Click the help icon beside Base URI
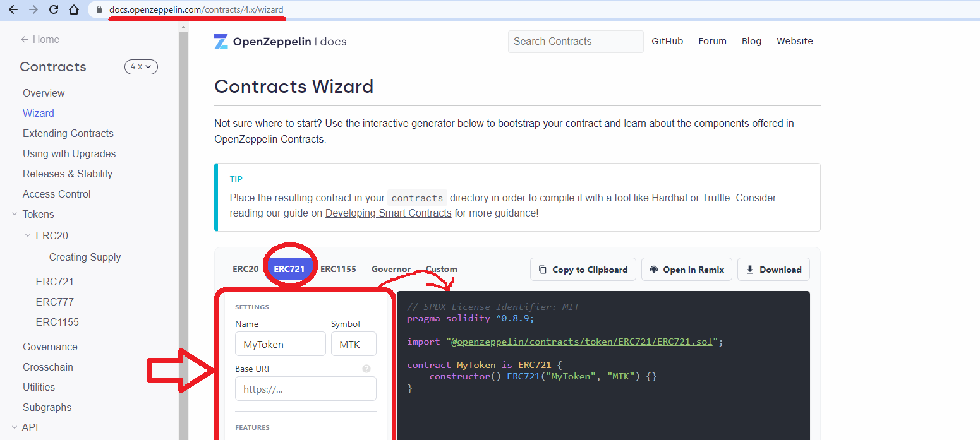The width and height of the screenshot is (980, 440). (366, 368)
